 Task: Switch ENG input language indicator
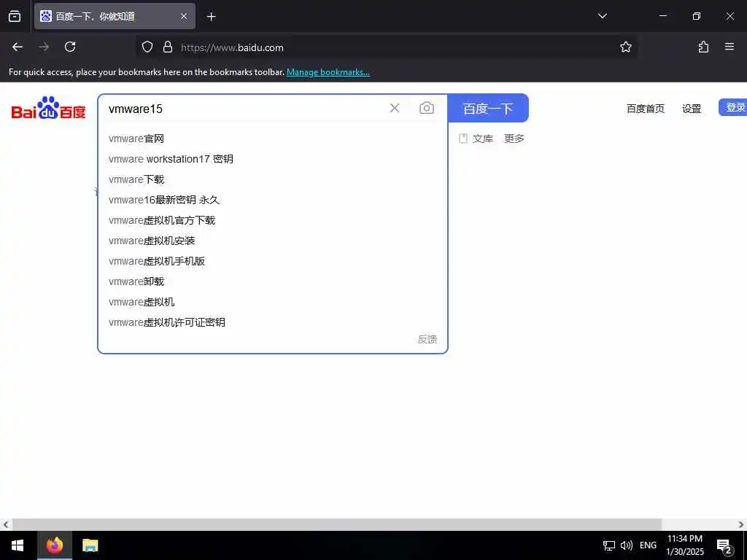pyautogui.click(x=648, y=545)
